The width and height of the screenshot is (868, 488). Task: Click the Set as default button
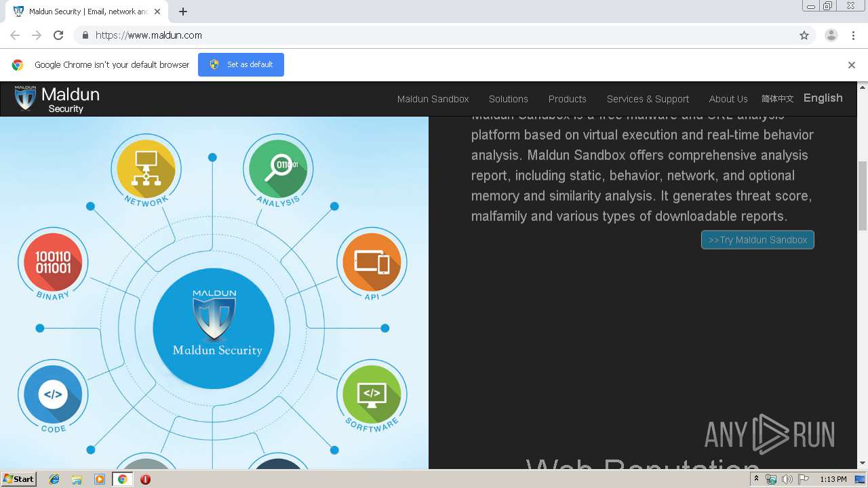click(x=241, y=64)
